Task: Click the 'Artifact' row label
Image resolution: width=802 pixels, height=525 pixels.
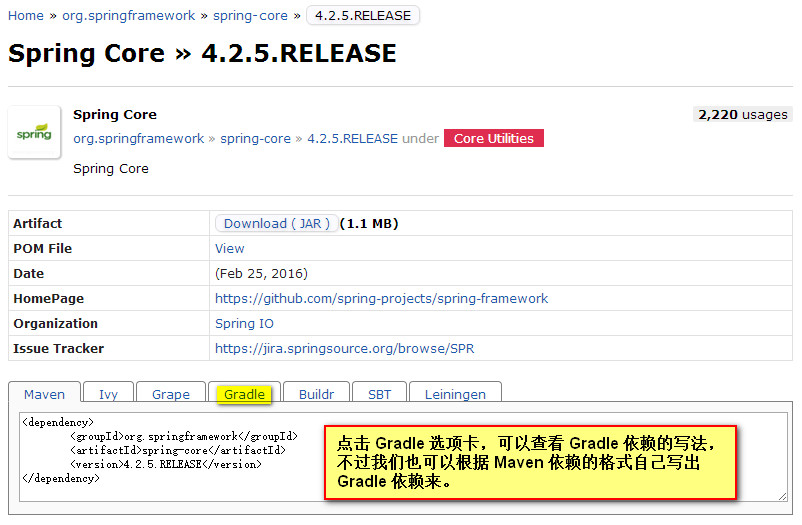Action: pyautogui.click(x=37, y=223)
